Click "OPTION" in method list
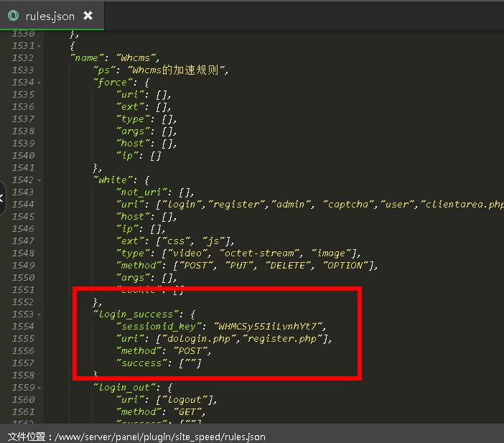The height and width of the screenshot is (443, 504). [x=345, y=266]
